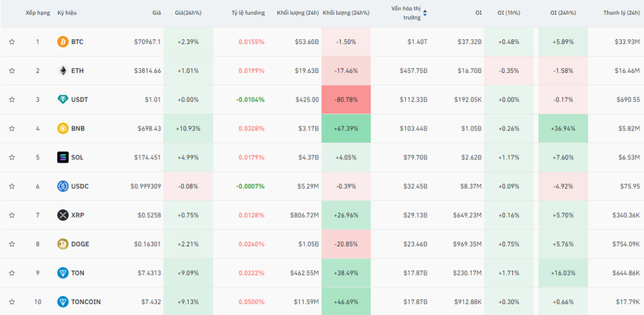644x315 pixels.
Task: Star the TON row
Action: (x=12, y=273)
